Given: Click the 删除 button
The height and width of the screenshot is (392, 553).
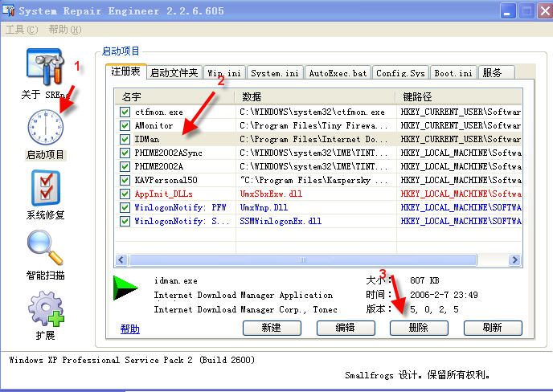Looking at the screenshot, I should tap(419, 328).
